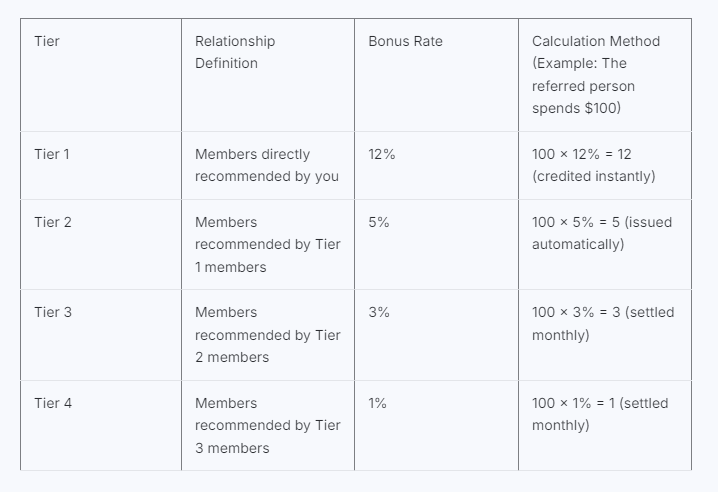Click the "Bonus Rate" column header

point(405,42)
